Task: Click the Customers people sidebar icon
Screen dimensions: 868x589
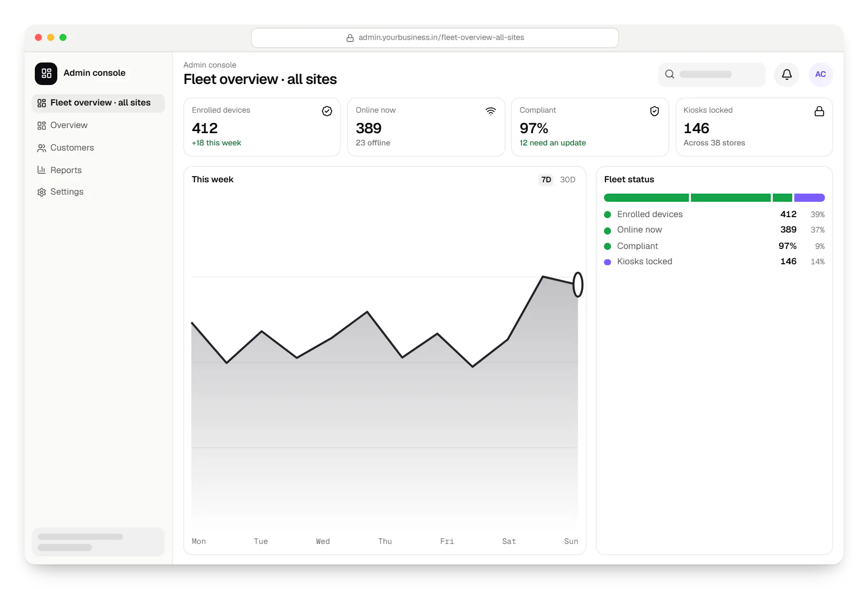Action: [41, 148]
